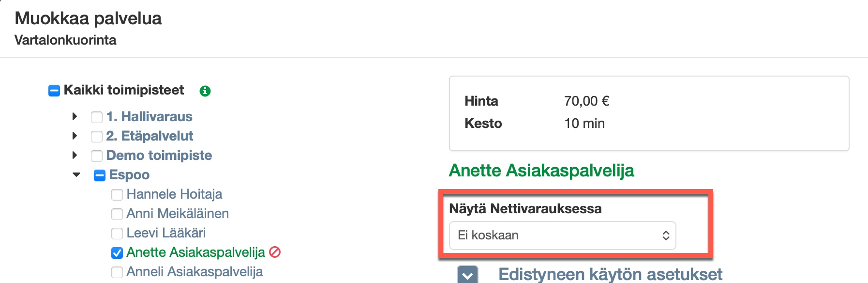
Task: Open the Näytä Nettivarauksessa dropdown
Action: pos(562,236)
